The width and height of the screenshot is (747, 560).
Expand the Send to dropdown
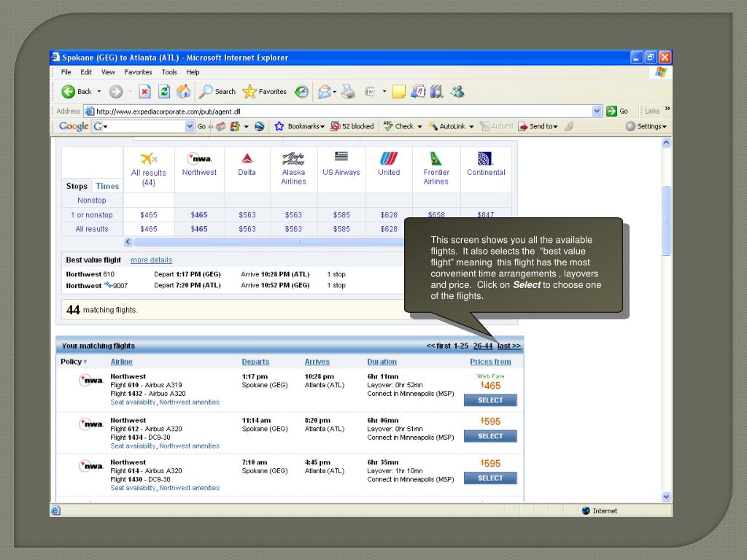pyautogui.click(x=555, y=127)
